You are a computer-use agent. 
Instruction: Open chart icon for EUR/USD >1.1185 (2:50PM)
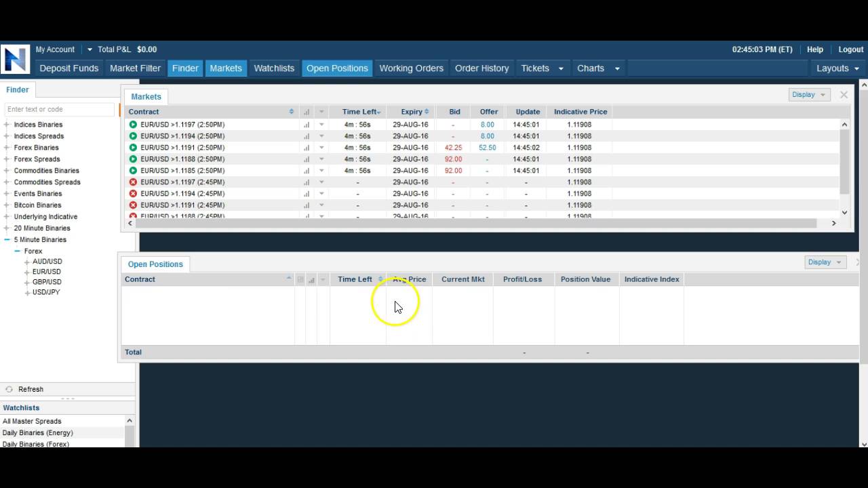tap(307, 171)
